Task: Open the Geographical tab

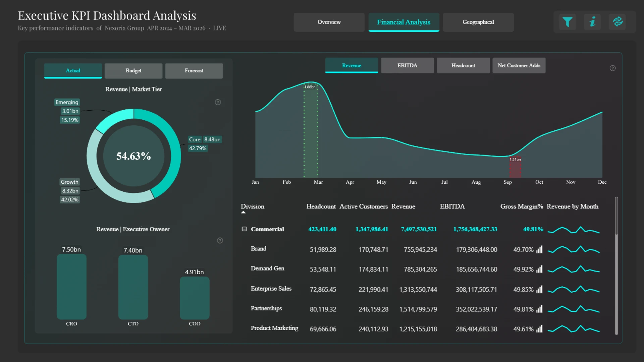Action: 478,22
